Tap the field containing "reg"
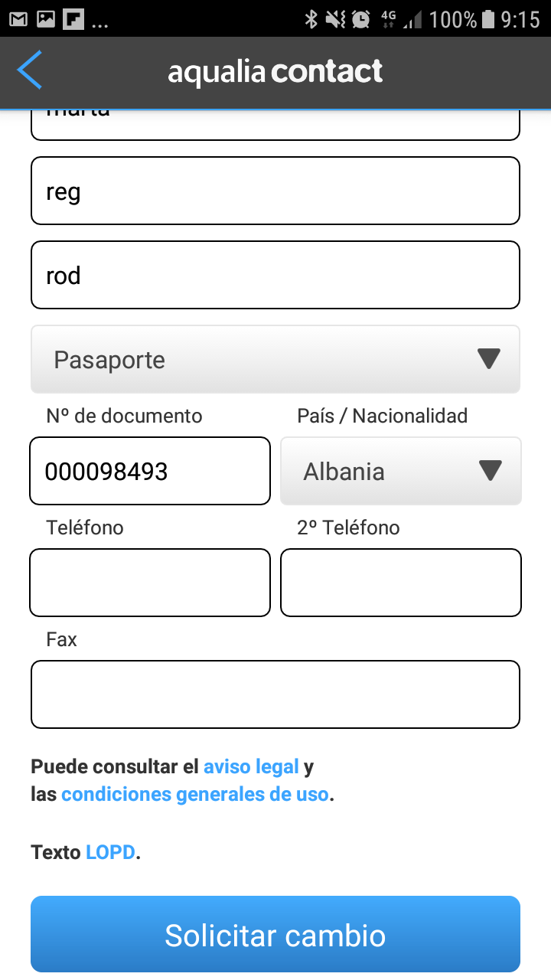 [275, 191]
